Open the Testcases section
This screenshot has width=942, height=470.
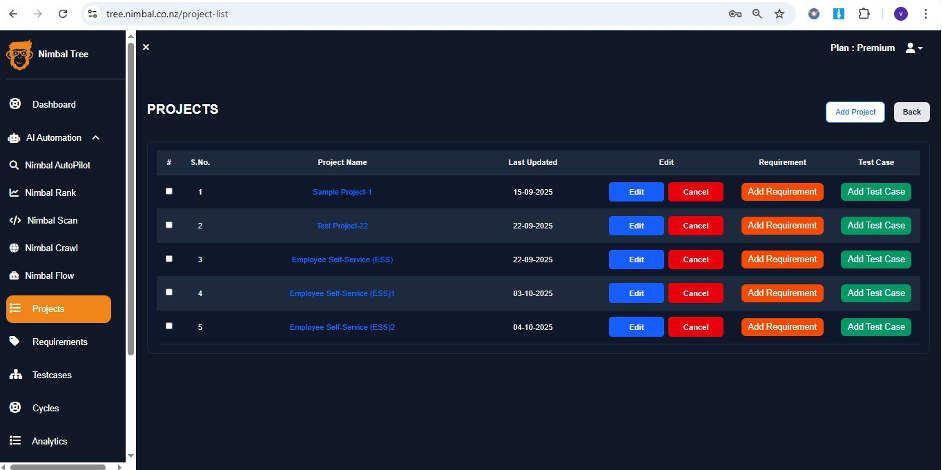pyautogui.click(x=52, y=374)
